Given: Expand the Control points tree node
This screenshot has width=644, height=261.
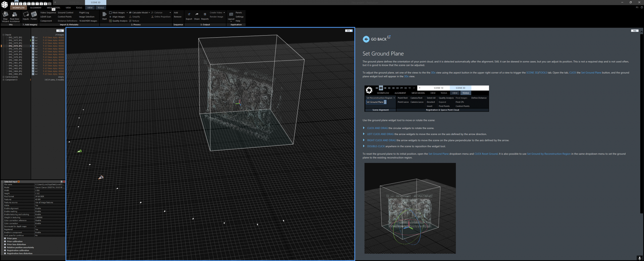Looking at the screenshot, I should click(x=3, y=77).
